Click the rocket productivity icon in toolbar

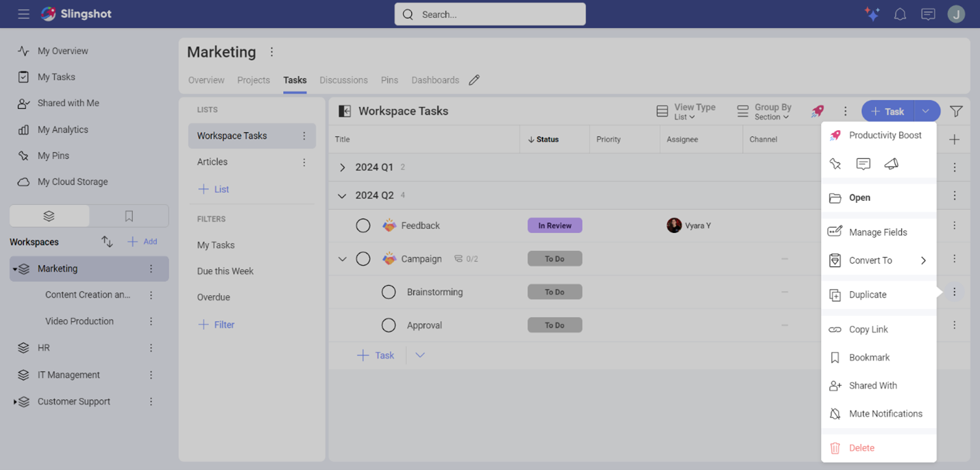818,111
